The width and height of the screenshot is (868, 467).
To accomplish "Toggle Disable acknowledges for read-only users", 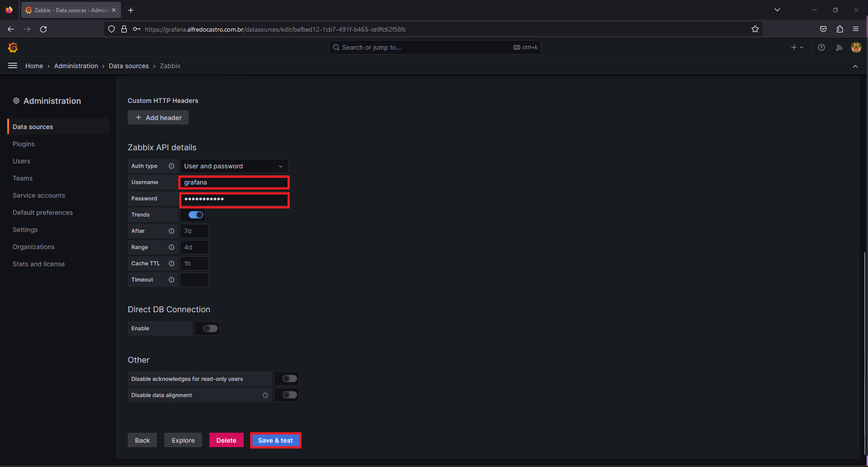I will coord(289,379).
